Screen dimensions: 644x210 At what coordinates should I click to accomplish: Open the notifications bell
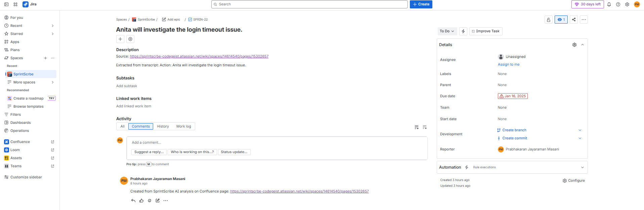point(609,4)
